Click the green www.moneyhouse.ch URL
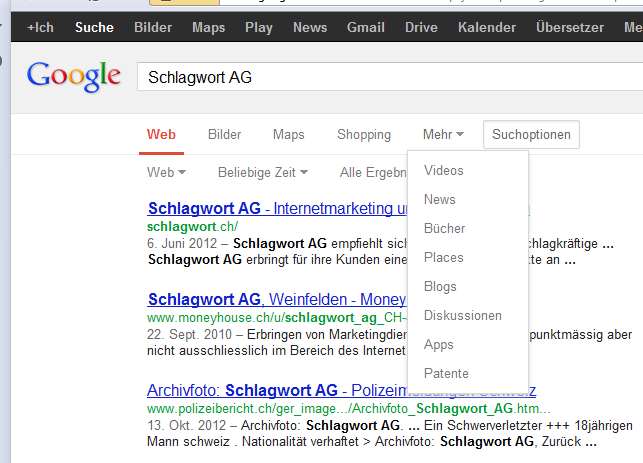 click(277, 318)
